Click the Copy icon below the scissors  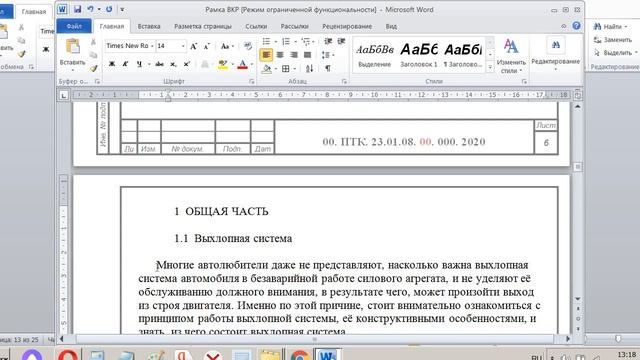93,55
